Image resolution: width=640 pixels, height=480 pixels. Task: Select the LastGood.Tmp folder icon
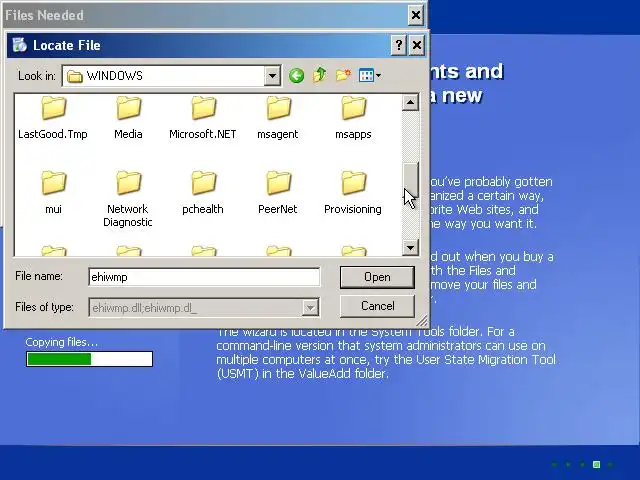pyautogui.click(x=53, y=108)
